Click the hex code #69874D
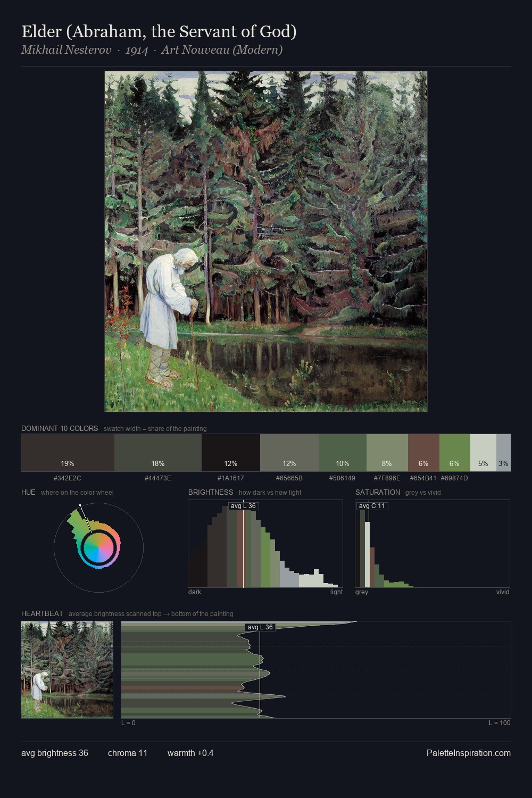 click(x=454, y=478)
